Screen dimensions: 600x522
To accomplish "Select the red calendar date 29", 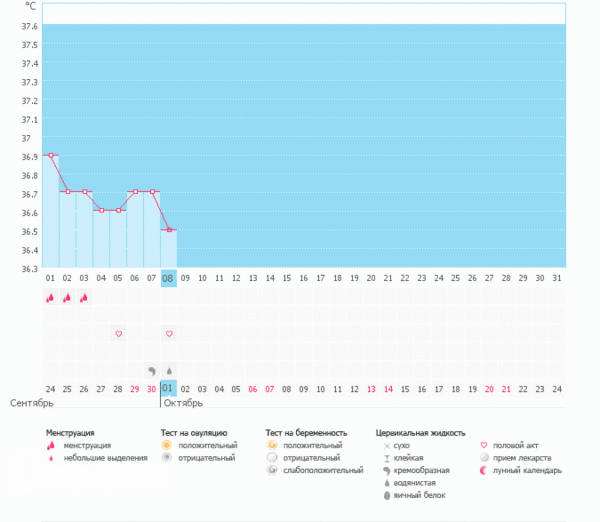I will [135, 388].
